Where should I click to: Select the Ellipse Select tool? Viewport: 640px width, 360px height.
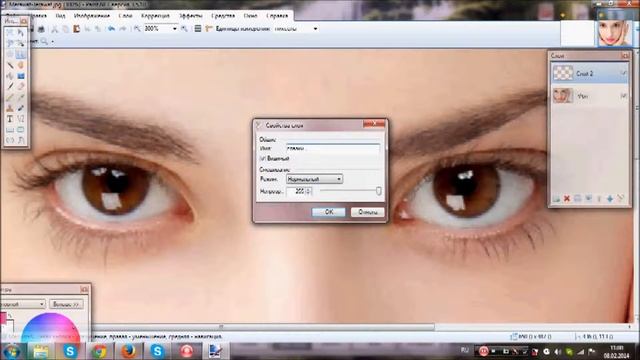(x=10, y=54)
